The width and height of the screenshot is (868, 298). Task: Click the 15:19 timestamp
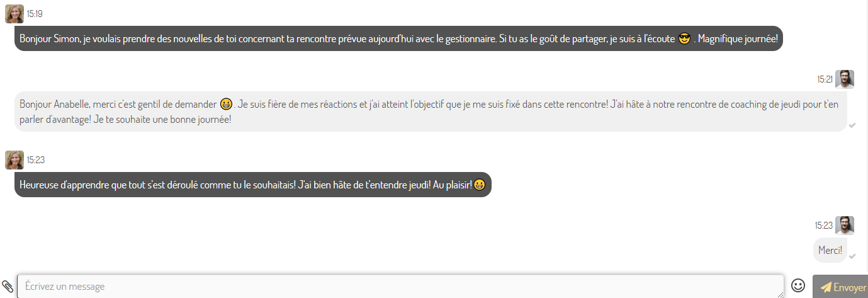coord(35,14)
